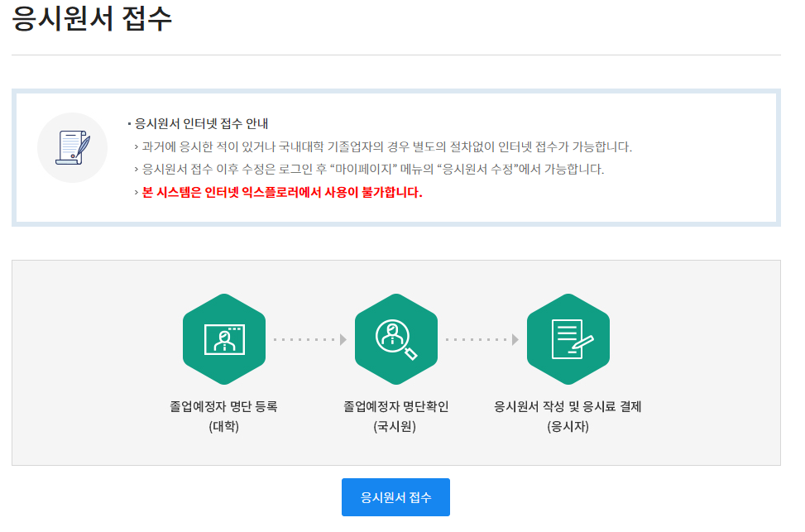Click the 졸업예정자 명단확인 magnifier hexagon icon
This screenshot has height=532, width=805.
coord(395,339)
